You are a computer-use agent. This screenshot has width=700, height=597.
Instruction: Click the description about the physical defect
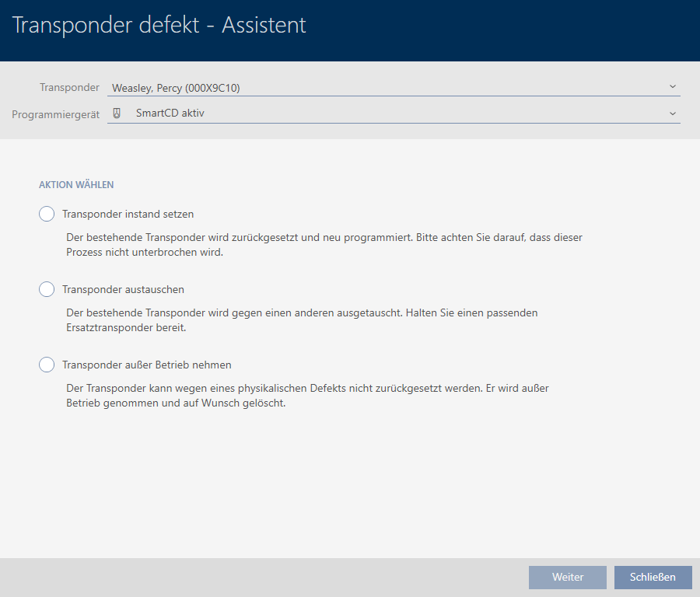[308, 395]
